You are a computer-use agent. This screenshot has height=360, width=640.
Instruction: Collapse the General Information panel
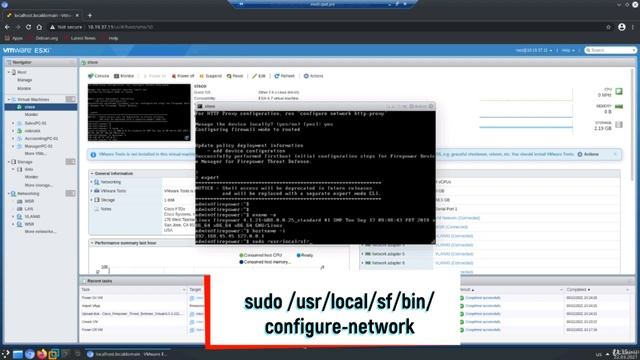[92, 173]
